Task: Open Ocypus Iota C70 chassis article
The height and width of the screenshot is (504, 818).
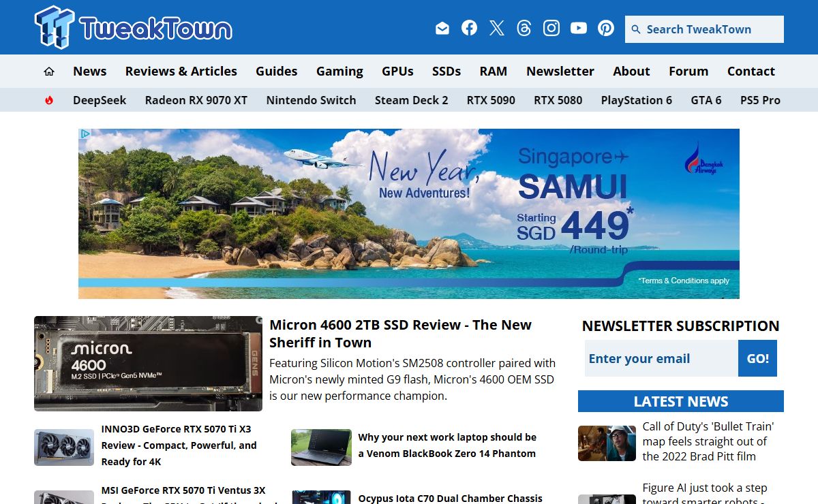Action: (451, 498)
